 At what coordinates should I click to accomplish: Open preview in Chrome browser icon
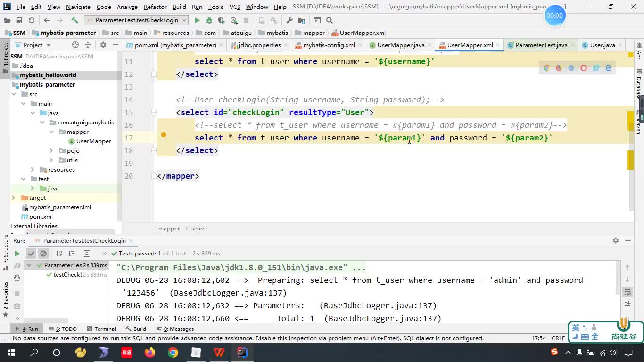[x=546, y=68]
